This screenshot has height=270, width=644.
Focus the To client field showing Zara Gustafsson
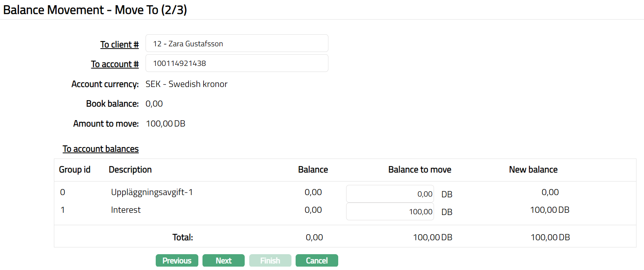236,43
